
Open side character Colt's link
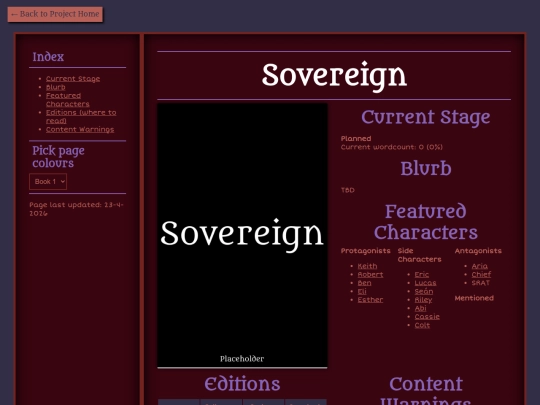[x=422, y=325]
